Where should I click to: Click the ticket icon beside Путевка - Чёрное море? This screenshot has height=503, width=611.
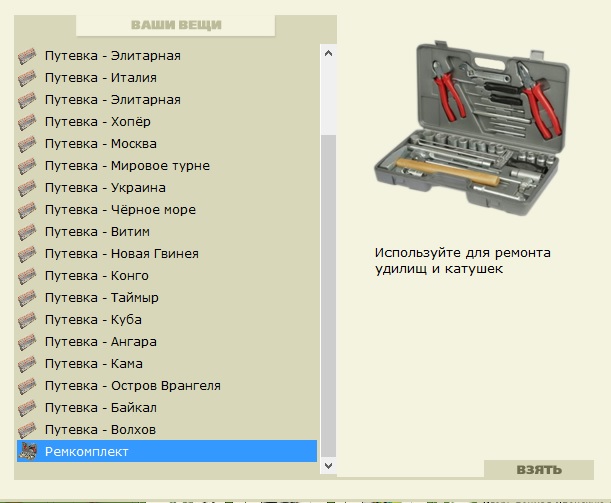pyautogui.click(x=27, y=210)
